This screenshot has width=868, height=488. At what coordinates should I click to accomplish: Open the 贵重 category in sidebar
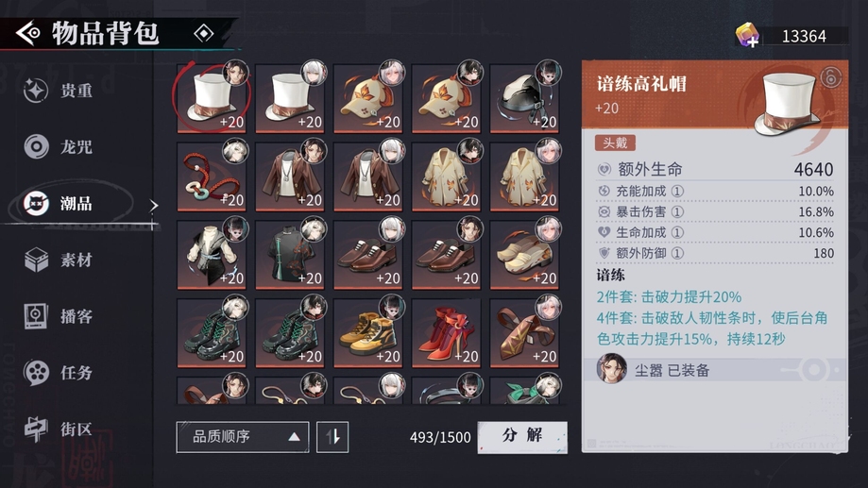59,91
